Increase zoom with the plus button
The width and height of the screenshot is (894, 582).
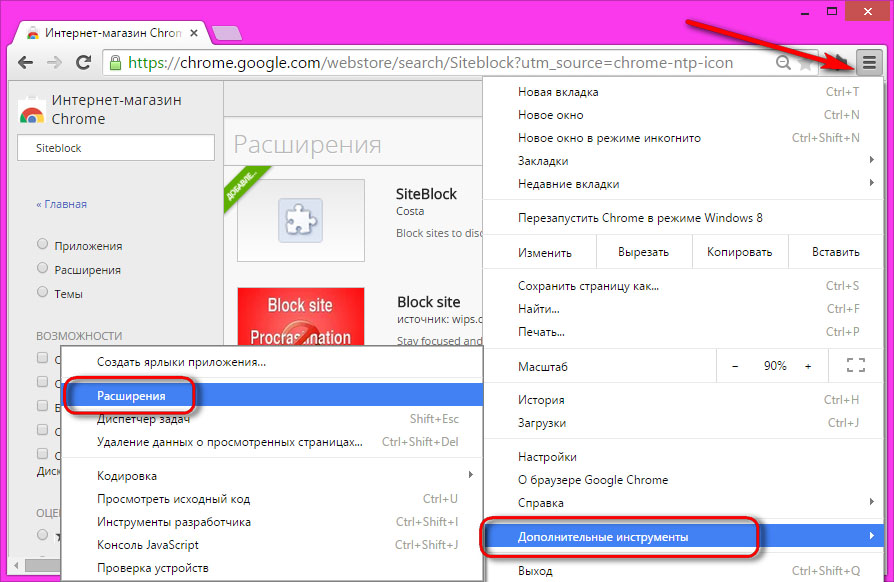coord(808,367)
